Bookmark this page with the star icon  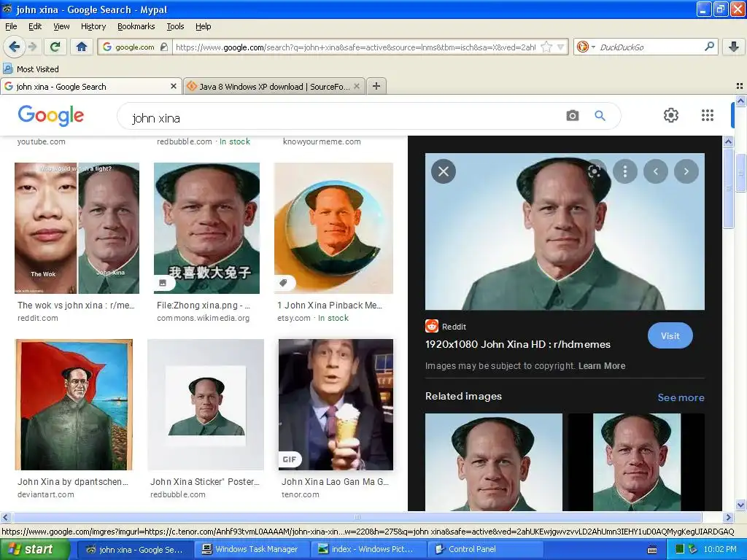pyautogui.click(x=546, y=47)
